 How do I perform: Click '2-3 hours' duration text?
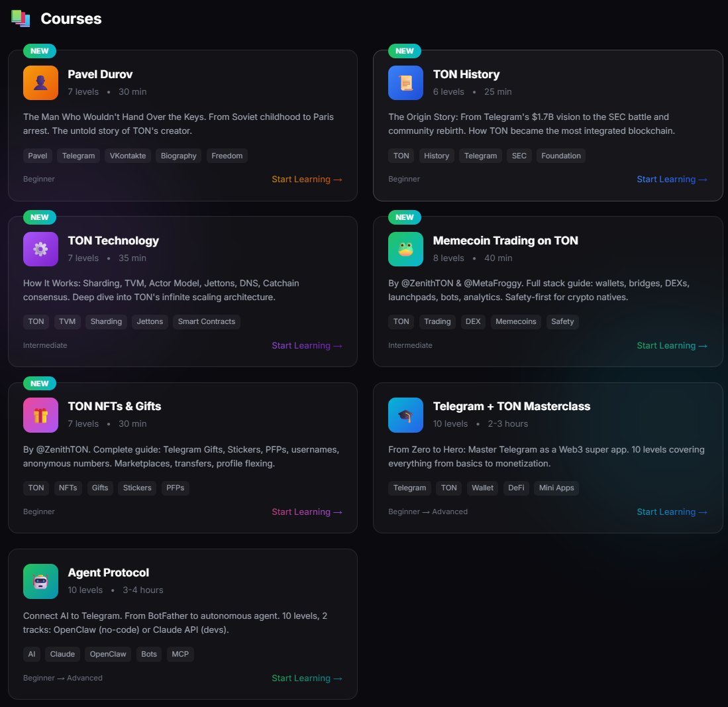coord(508,423)
